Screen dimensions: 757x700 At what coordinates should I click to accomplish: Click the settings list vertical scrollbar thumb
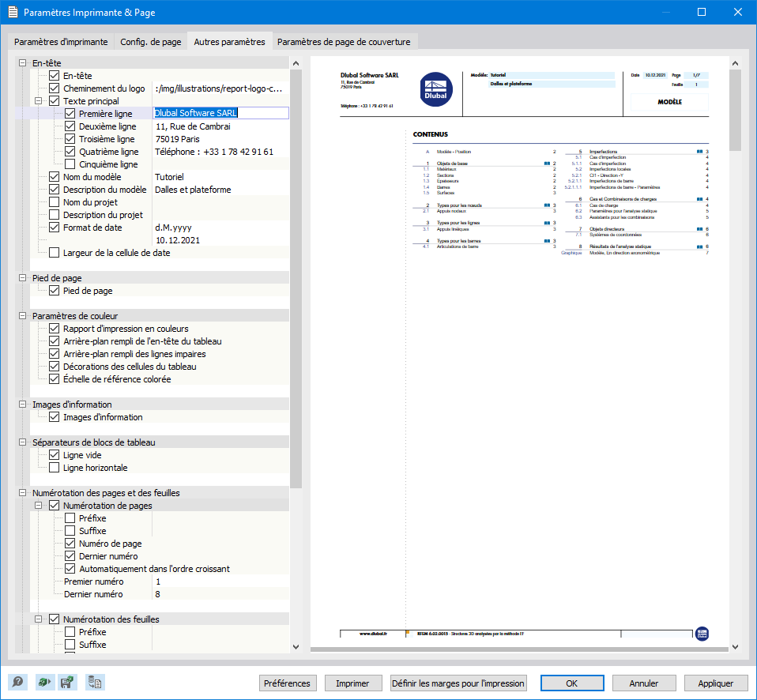296,279
